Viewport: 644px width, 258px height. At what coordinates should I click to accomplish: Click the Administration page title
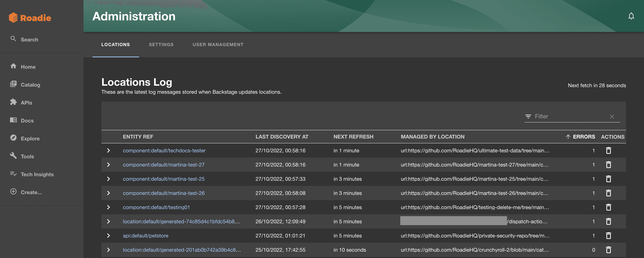pyautogui.click(x=134, y=16)
